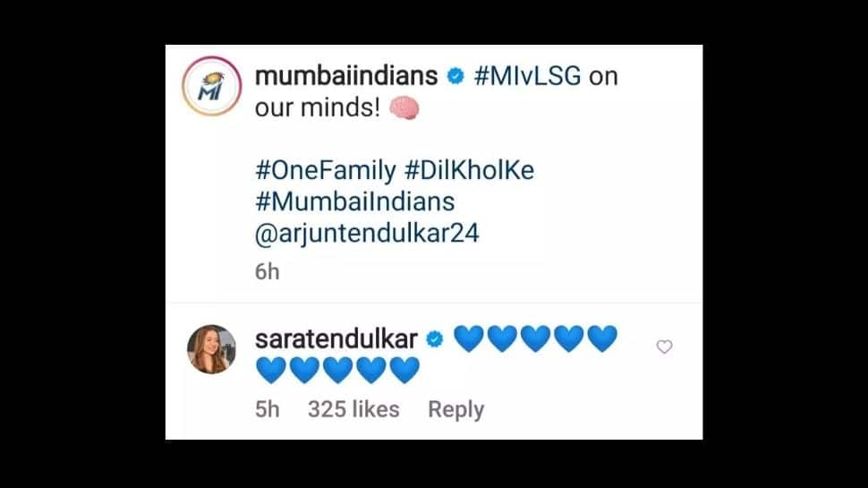Visit the @arjuntendulkar24 mention

[367, 233]
